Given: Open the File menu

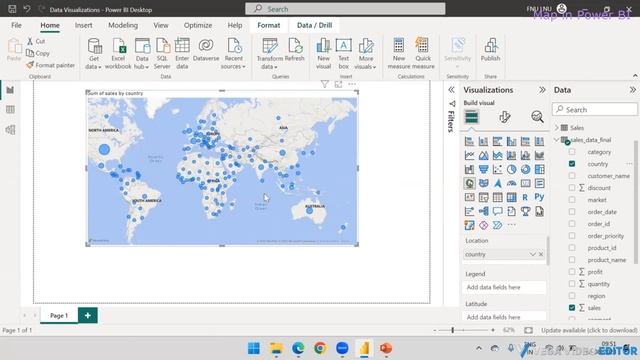Looking at the screenshot, I should (x=16, y=25).
